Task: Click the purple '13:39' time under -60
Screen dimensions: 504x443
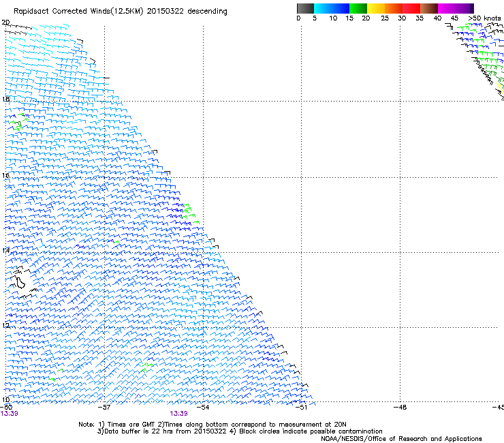Action: (10, 414)
